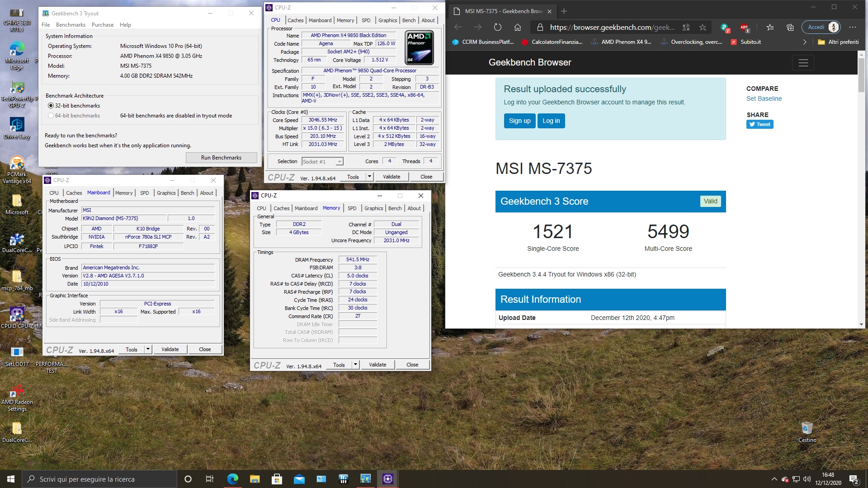Open new browser tab

(564, 11)
